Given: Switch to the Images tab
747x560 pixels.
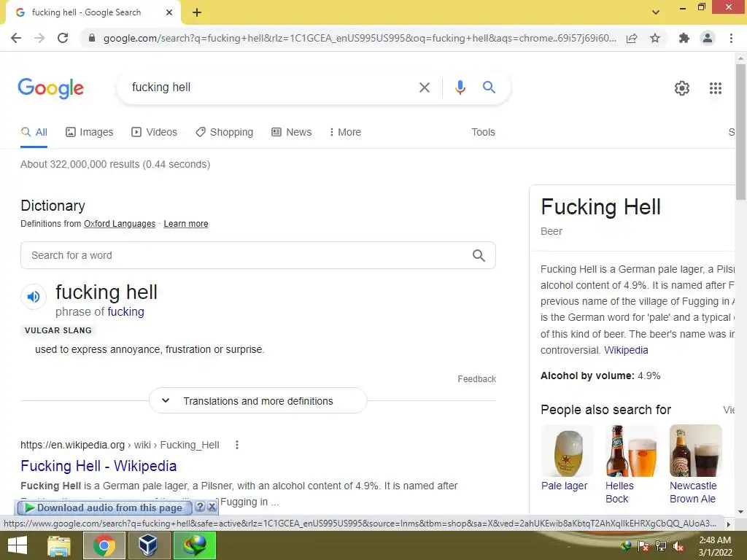Looking at the screenshot, I should click(90, 133).
